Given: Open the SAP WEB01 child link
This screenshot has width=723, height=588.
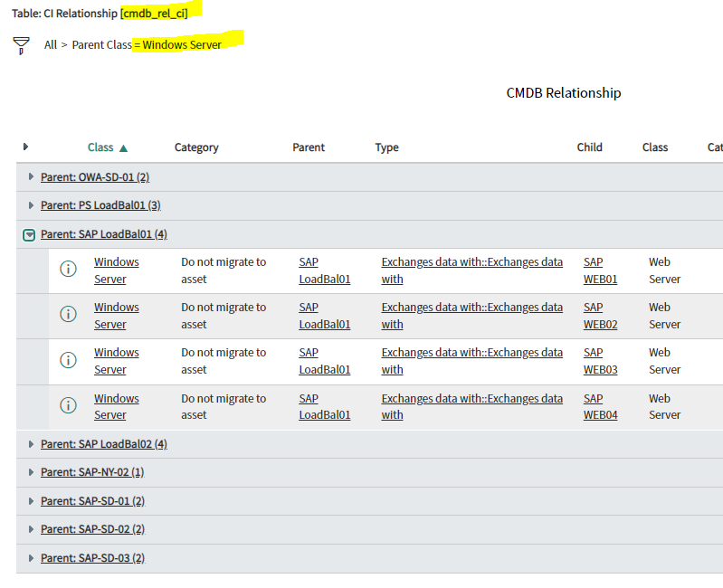Looking at the screenshot, I should click(x=600, y=270).
